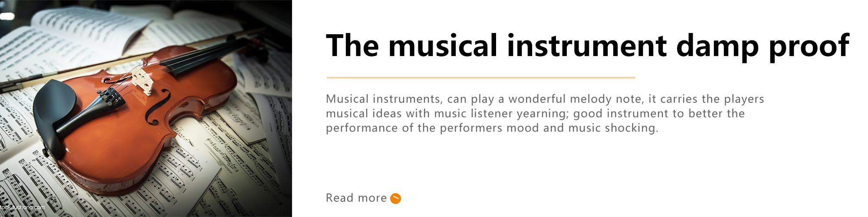Click the text line starting 'musical ideas with'
868x217 pixels.
click(x=535, y=114)
